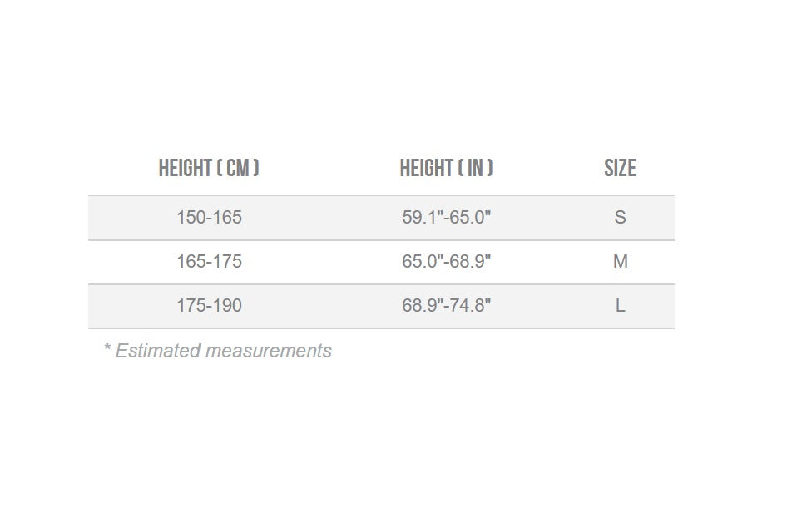
Task: Select the 165-175 centimeter height cell
Action: (209, 262)
